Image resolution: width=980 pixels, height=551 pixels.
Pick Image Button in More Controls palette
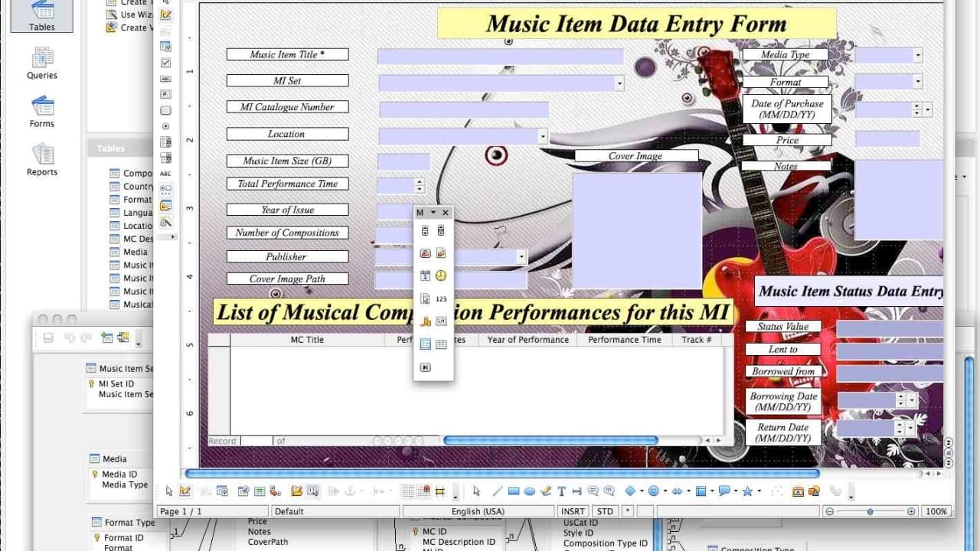(425, 253)
